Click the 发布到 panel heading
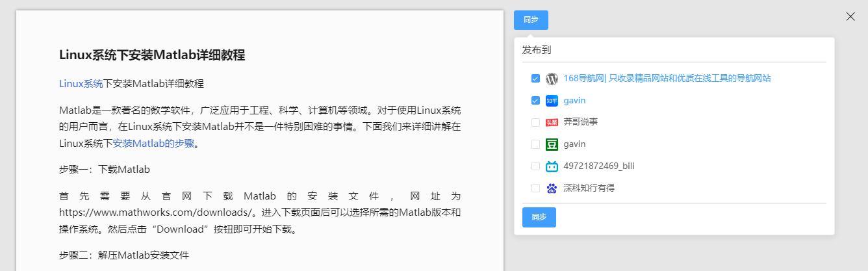 click(x=537, y=50)
